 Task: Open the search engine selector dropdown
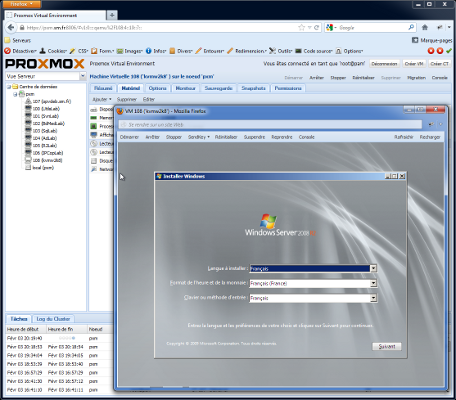pyautogui.click(x=331, y=28)
